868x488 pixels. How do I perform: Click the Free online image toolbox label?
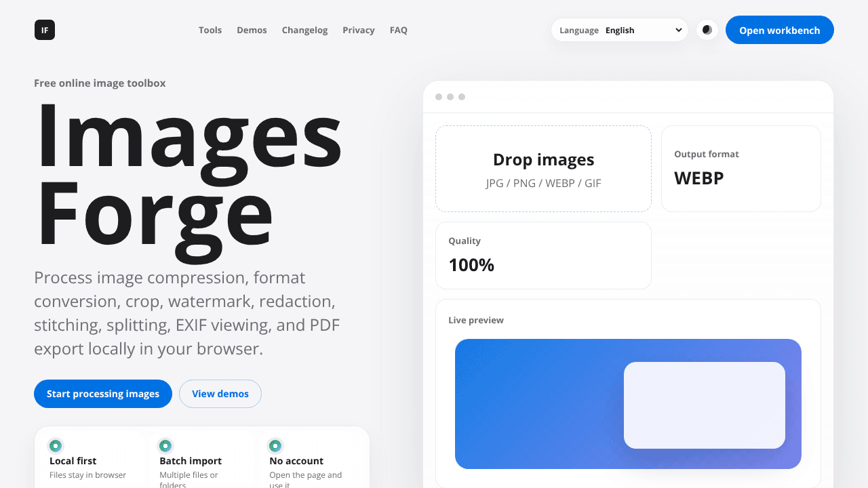click(x=100, y=83)
